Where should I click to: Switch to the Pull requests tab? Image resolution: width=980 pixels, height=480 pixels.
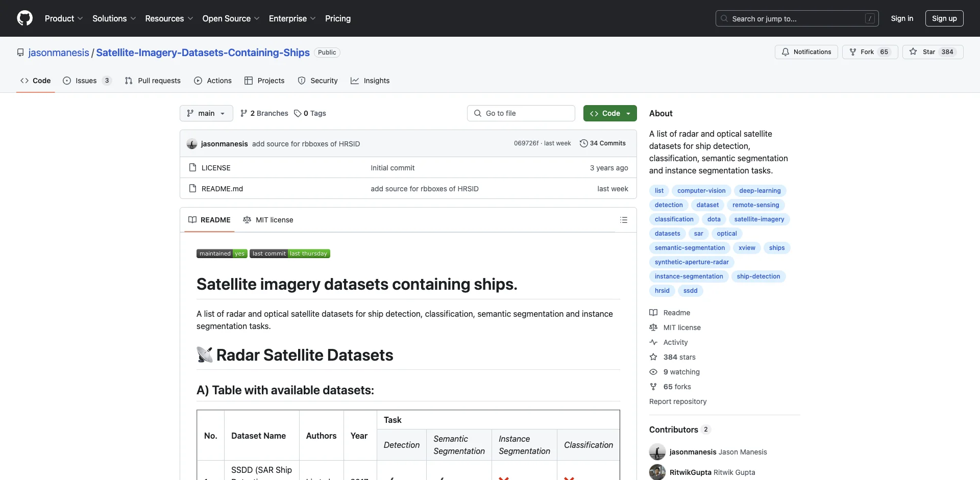[153, 81]
